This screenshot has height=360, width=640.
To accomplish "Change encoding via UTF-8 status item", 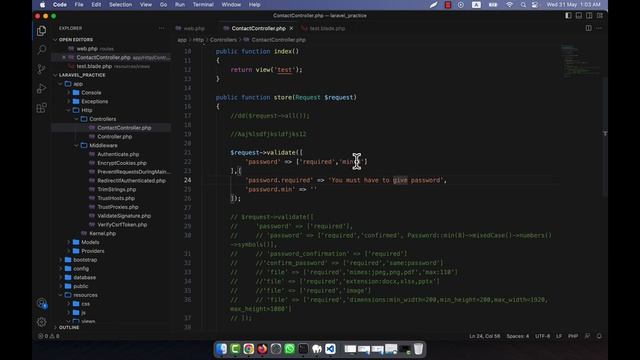I will click(542, 336).
